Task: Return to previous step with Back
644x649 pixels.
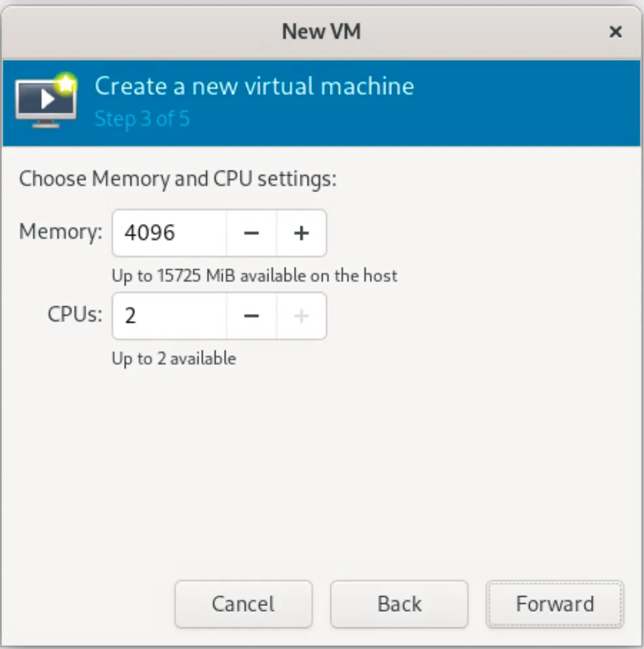Action: click(399, 604)
